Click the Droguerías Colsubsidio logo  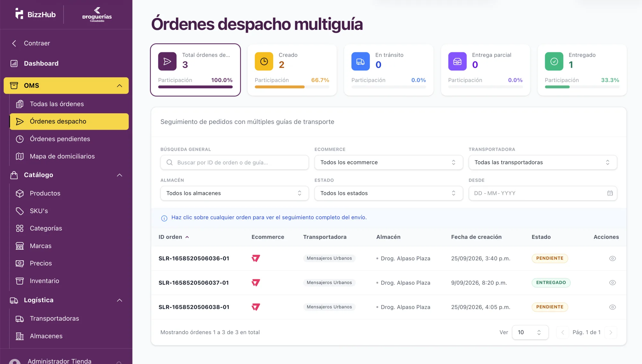coord(97,15)
